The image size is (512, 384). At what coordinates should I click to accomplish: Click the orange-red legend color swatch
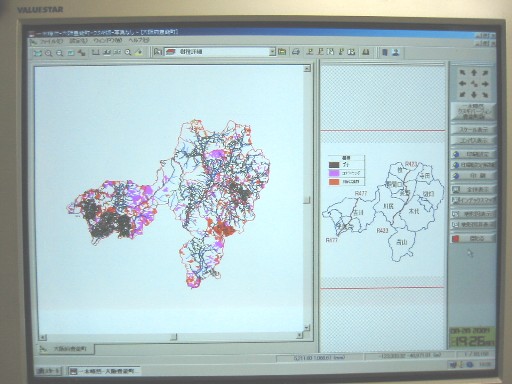334,182
